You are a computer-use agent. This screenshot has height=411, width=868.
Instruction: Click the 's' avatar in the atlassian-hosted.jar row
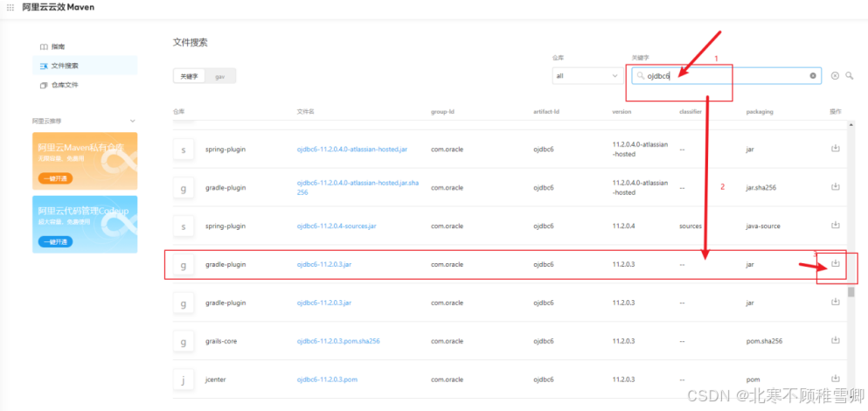184,150
